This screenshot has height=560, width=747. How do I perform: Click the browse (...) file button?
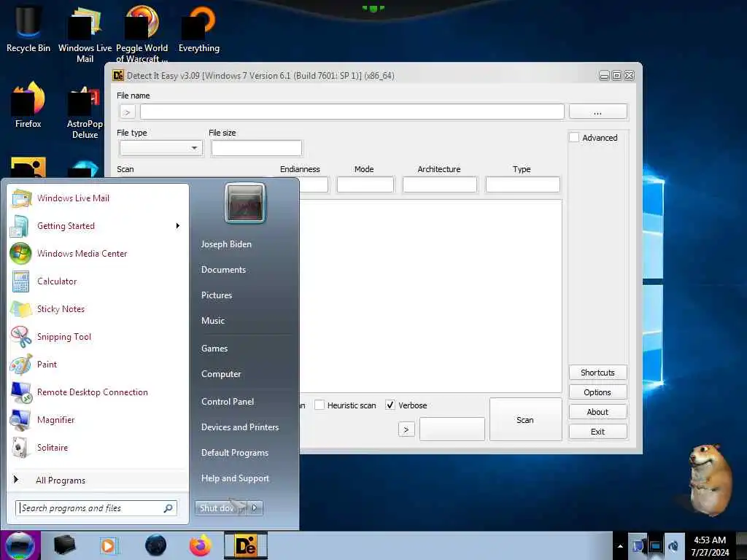click(x=598, y=112)
